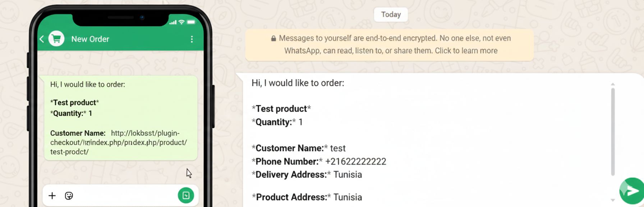This screenshot has height=207, width=644.
Task: Tap the back chevron in the phone header
Action: coord(42,39)
